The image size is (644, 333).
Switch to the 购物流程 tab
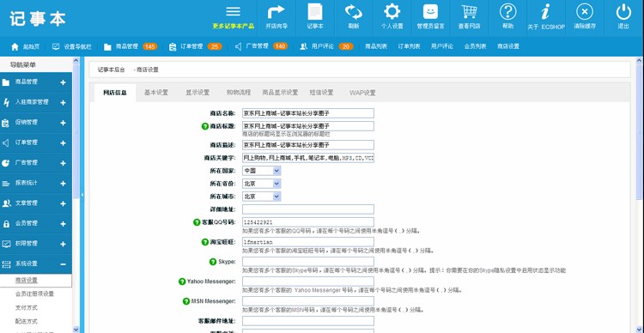click(x=238, y=93)
